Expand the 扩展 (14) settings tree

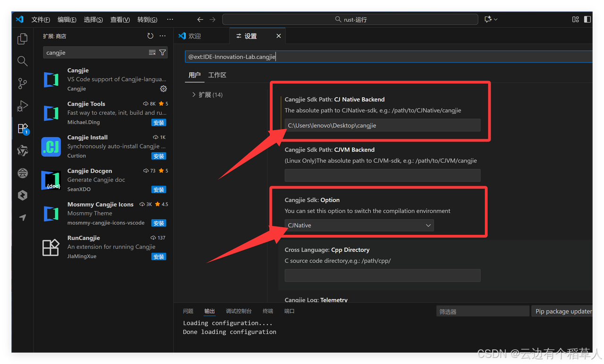click(207, 95)
